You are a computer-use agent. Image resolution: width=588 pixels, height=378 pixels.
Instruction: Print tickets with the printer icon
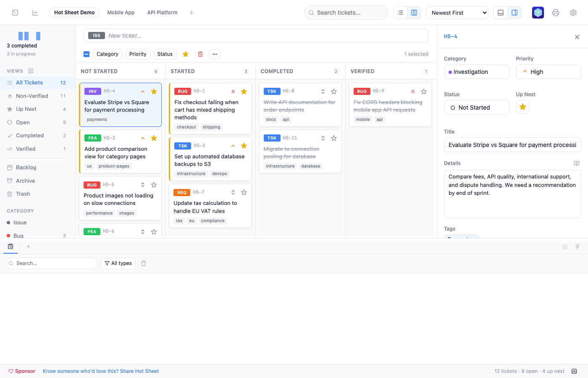[x=556, y=13]
